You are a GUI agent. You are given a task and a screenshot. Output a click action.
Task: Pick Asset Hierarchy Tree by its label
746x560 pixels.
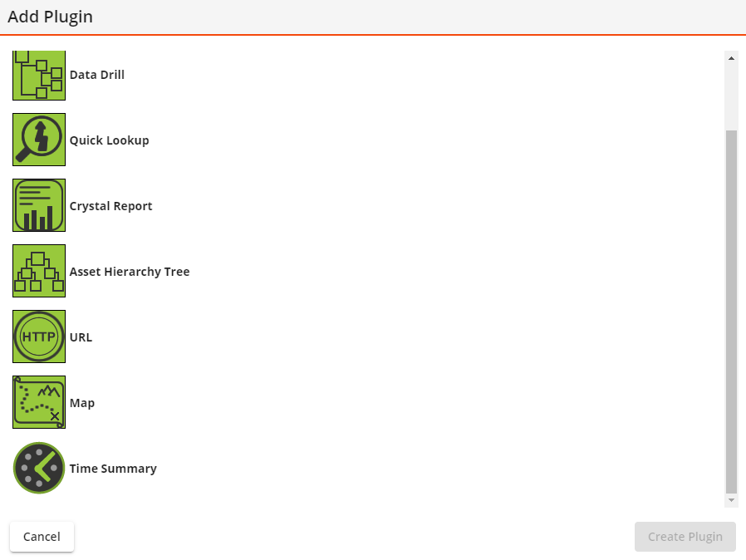point(130,272)
